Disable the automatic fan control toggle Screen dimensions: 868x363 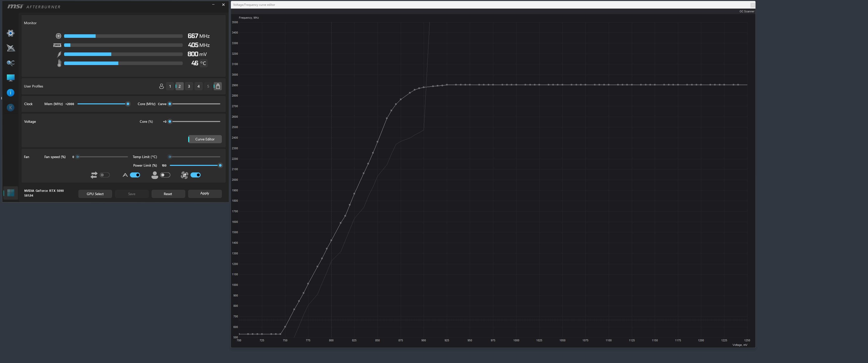(135, 175)
